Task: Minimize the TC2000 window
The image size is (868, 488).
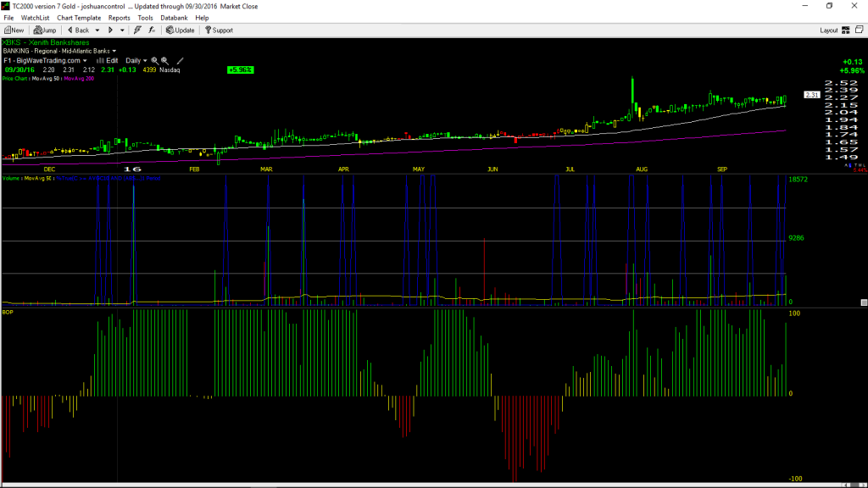Action: 805,6
